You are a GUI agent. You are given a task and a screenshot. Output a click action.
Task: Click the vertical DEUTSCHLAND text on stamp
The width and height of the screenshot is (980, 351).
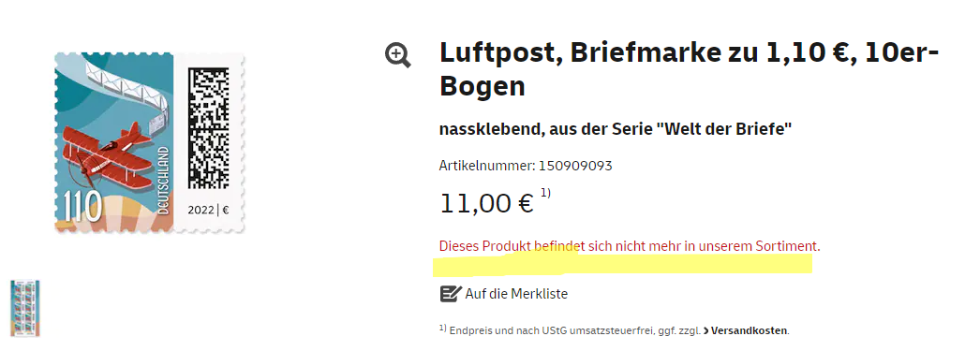pos(163,182)
